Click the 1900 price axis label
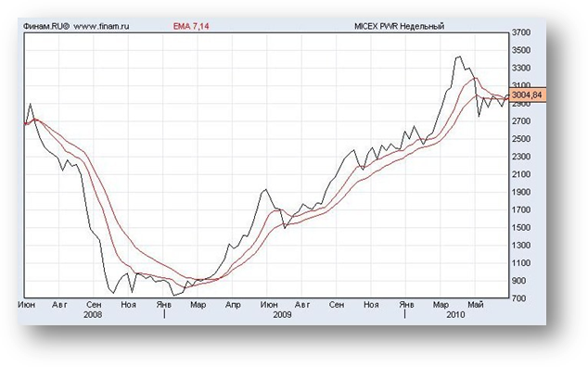Viewport: 588px width, 367px height. pos(521,193)
